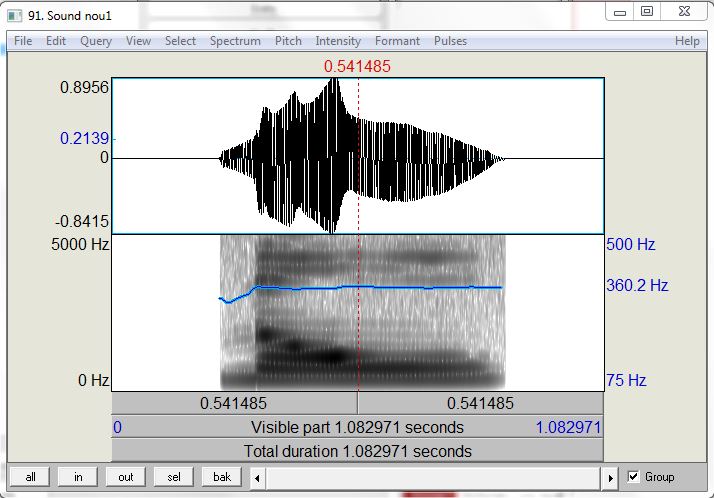This screenshot has height=498, width=714.
Task: Open the Help menu
Action: [x=687, y=41]
